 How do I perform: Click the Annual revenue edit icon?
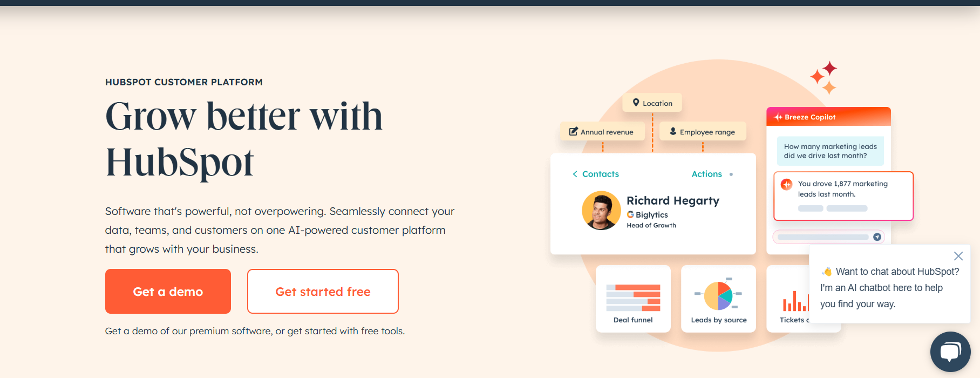tap(573, 131)
